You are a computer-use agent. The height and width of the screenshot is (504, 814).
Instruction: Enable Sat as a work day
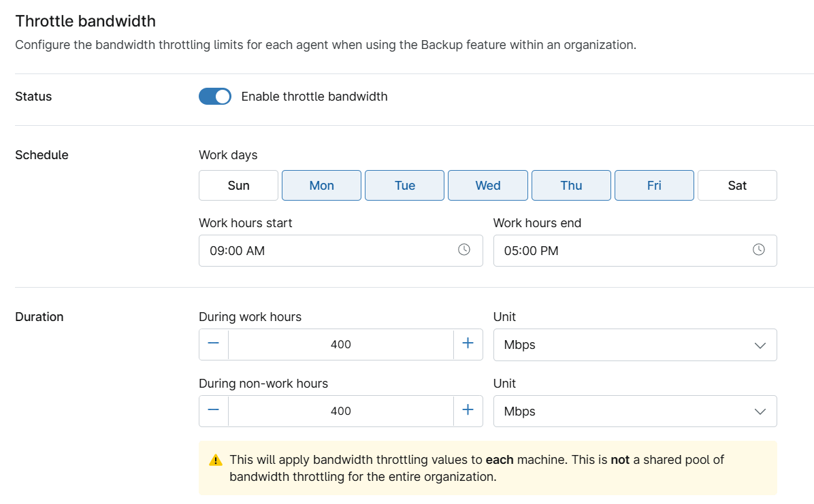pos(737,186)
